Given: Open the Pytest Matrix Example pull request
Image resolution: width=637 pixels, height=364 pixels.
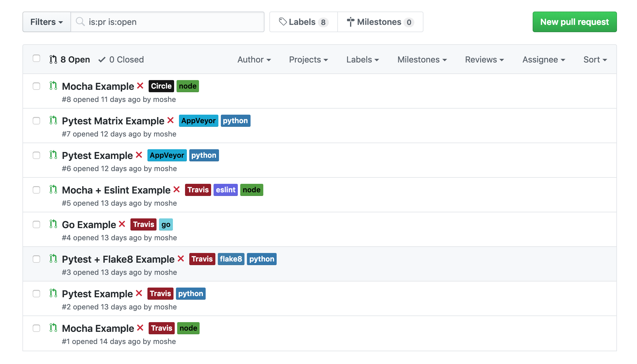Looking at the screenshot, I should coord(113,121).
